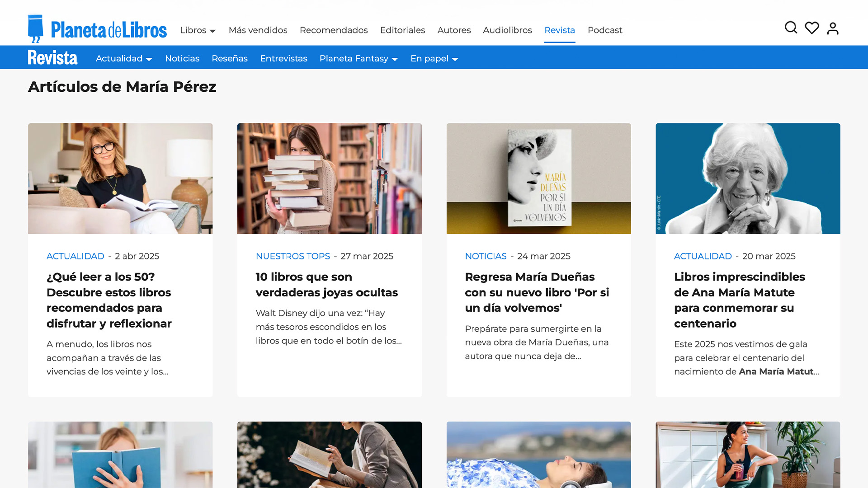
Task: Open the NOTICIAS category link dated 24 mar 2025
Action: point(486,256)
